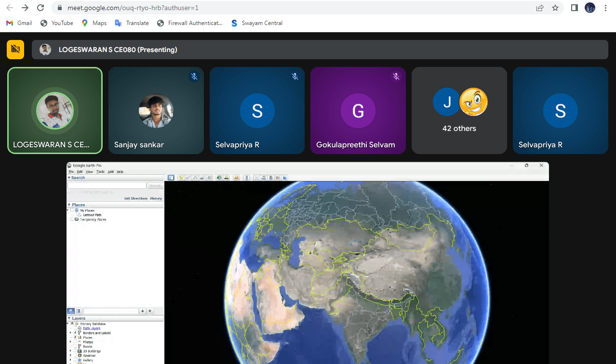Click the Get Directions link
The width and height of the screenshot is (616, 364).
pyautogui.click(x=135, y=198)
